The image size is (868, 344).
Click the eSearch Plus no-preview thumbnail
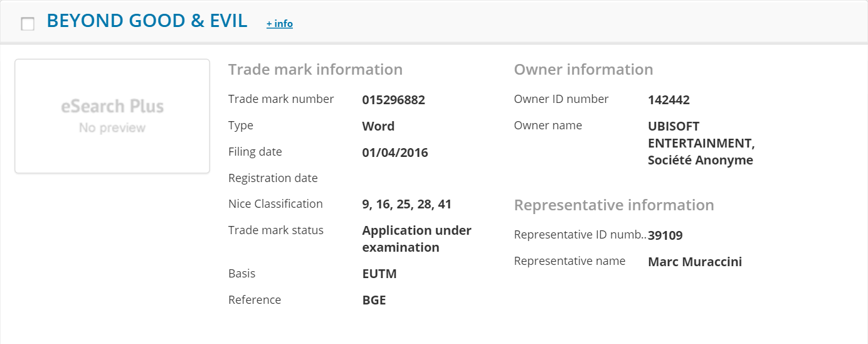(x=112, y=116)
